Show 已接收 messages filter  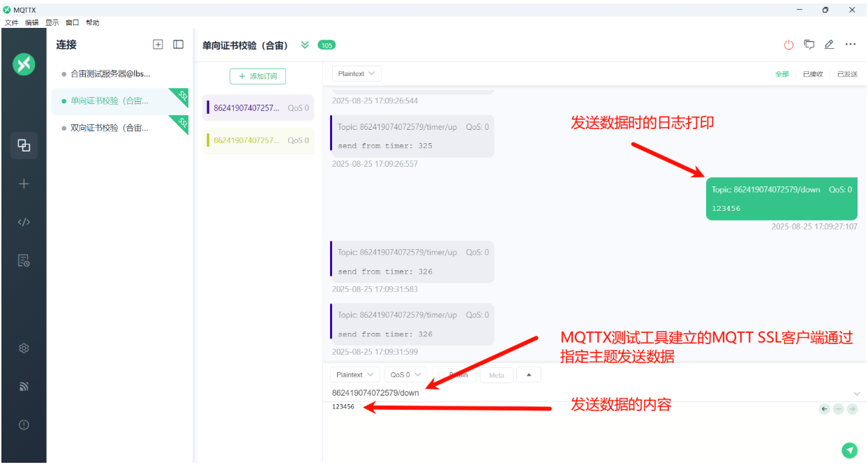[x=813, y=74]
